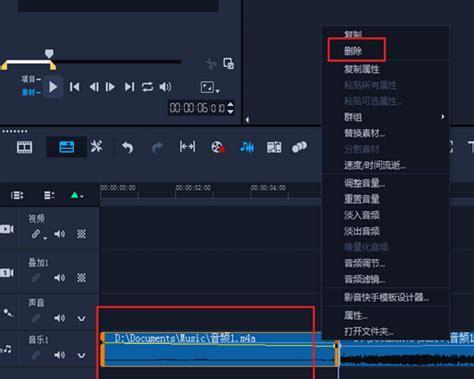Open the green chapter point marker dropdown
The width and height of the screenshot is (474, 379).
77,195
